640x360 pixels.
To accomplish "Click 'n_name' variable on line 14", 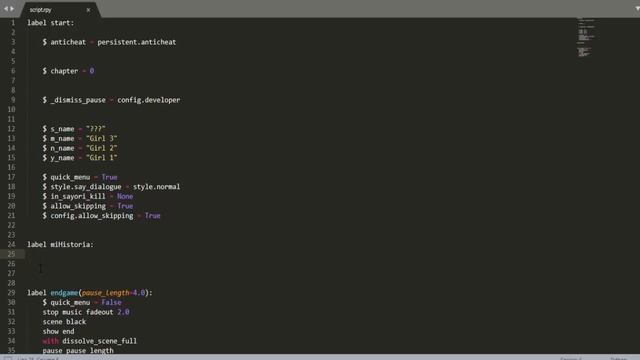I will [62, 148].
